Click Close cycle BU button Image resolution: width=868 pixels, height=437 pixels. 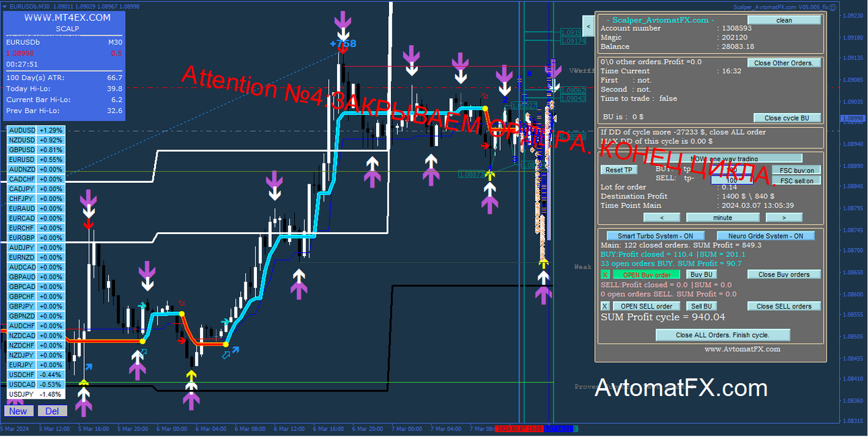(x=787, y=118)
